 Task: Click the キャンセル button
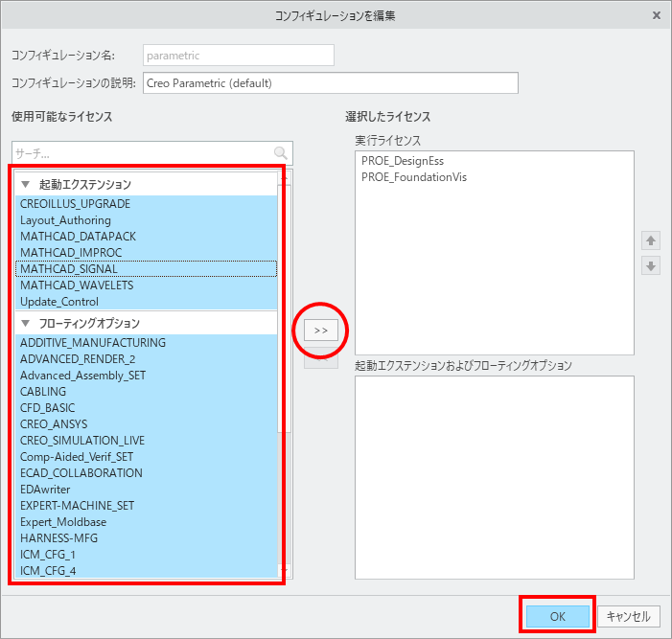point(629,617)
